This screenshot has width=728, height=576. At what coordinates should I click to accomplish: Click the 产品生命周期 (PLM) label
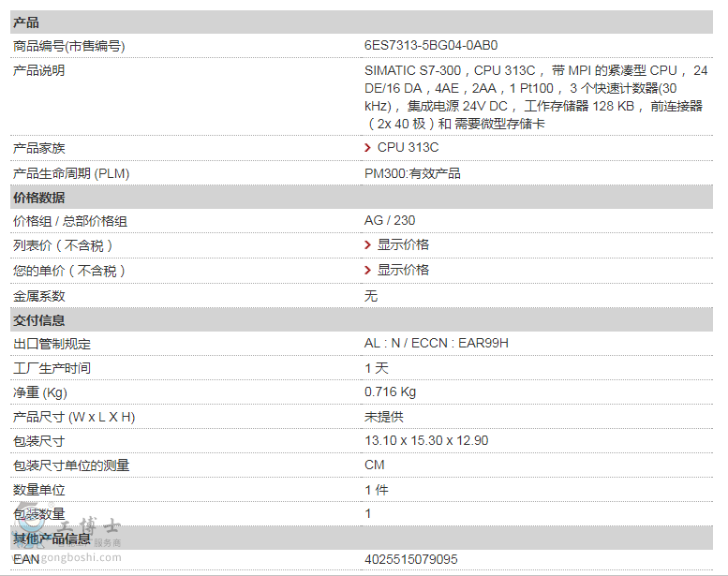point(71,173)
